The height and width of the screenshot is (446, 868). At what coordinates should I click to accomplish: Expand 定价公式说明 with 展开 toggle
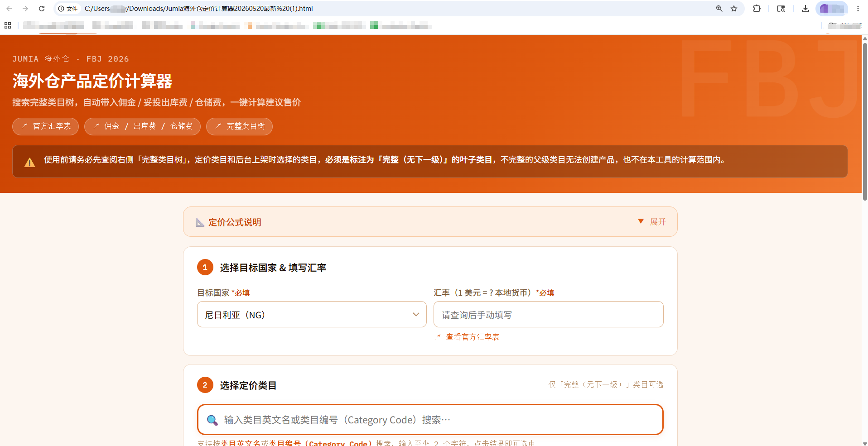pyautogui.click(x=652, y=222)
